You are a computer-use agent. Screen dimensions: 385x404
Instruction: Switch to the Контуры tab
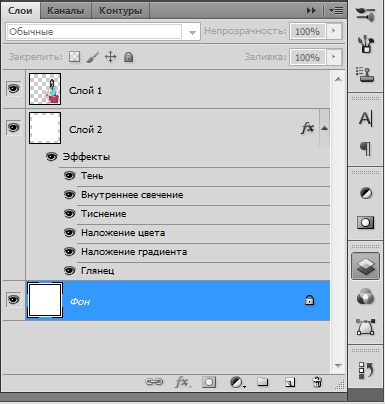(120, 11)
